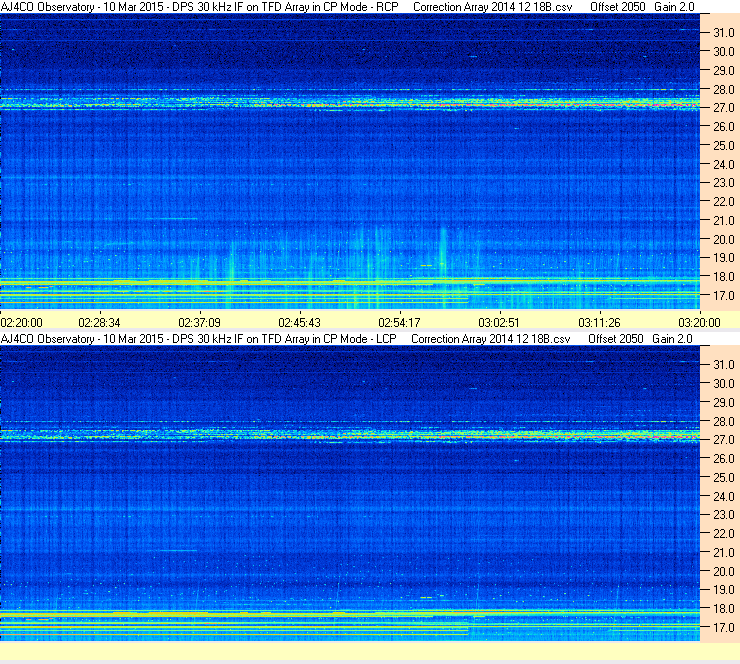Image resolution: width=740 pixels, height=664 pixels.
Task: Click the bright 27 MHz band in the LCP spectrogram
Action: [350, 435]
